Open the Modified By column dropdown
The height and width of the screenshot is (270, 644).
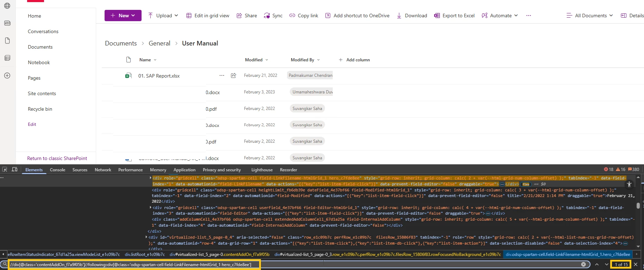pos(318,60)
